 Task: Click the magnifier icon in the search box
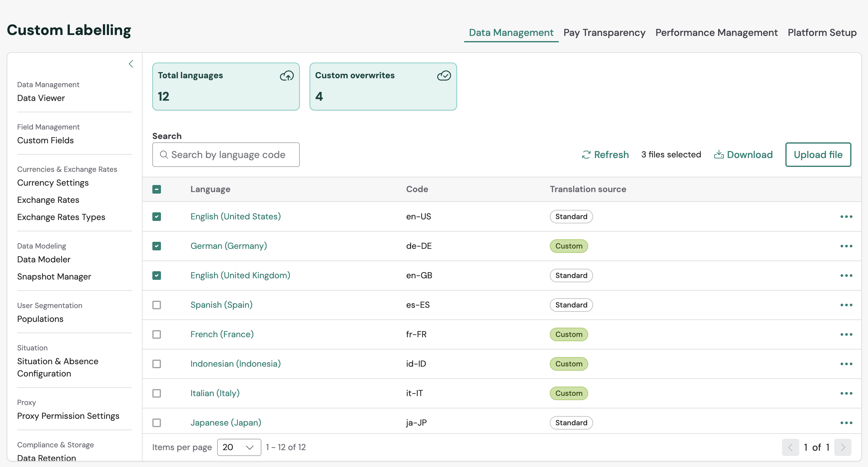(x=164, y=155)
